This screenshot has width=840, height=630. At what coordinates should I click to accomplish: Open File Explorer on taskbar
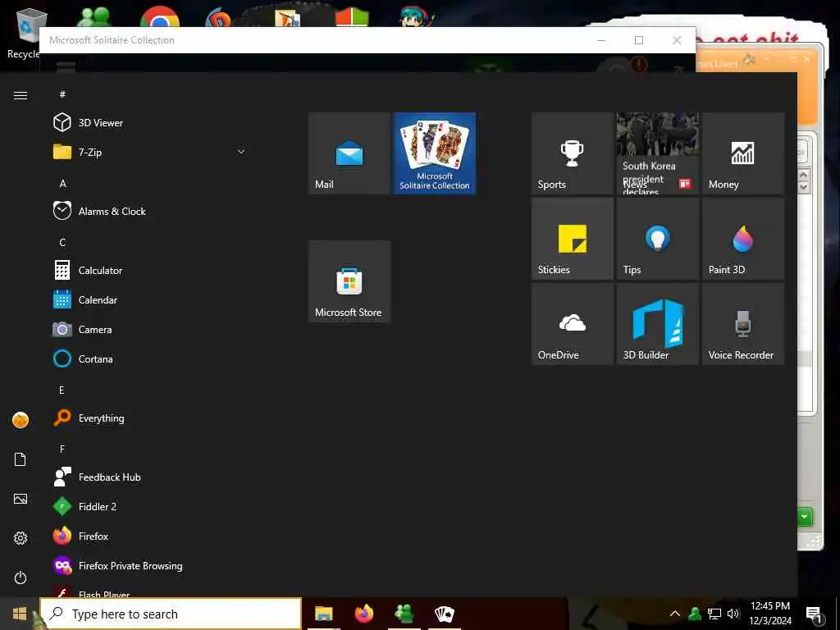323,614
